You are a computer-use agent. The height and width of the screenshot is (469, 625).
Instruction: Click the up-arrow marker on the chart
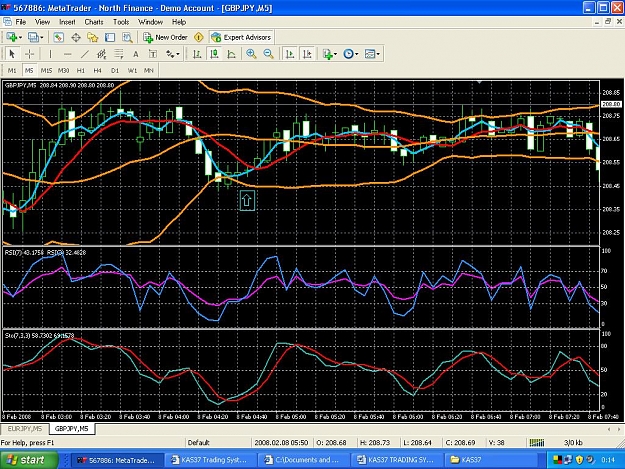point(247,200)
